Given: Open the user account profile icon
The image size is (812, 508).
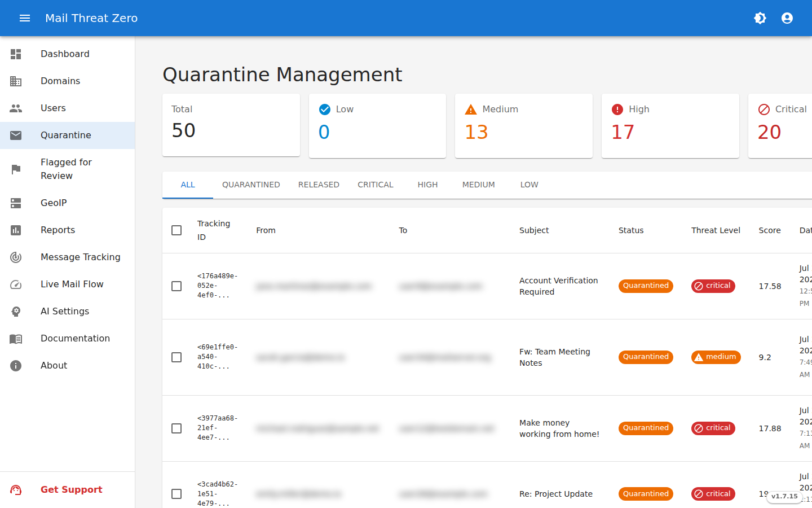Looking at the screenshot, I should click(x=787, y=18).
